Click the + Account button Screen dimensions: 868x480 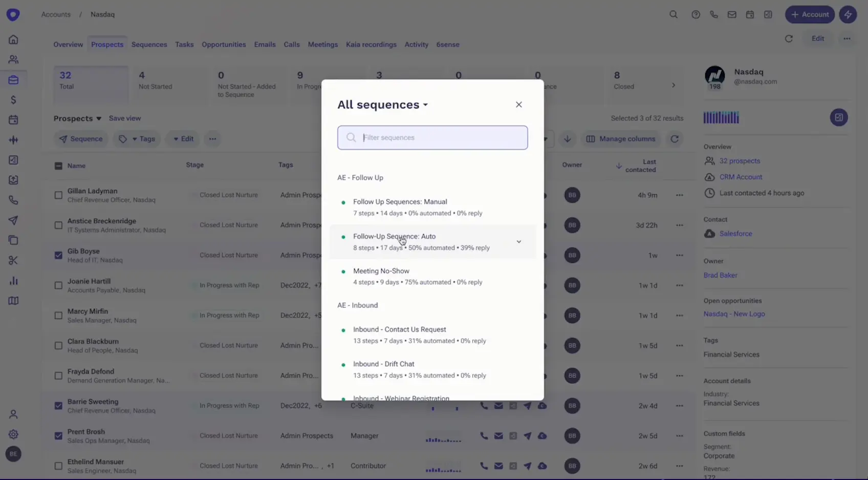809,14
